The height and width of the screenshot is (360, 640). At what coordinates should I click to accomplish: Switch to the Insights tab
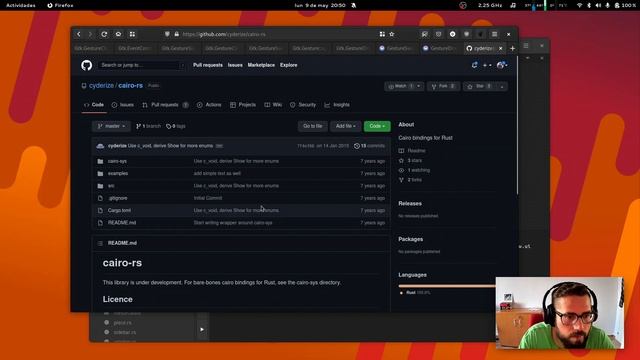click(337, 105)
